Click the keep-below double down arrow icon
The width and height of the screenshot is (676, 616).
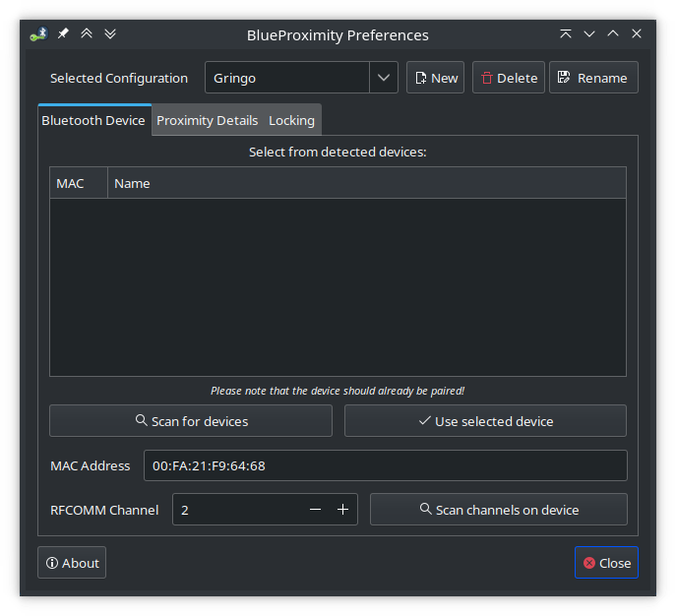click(x=110, y=33)
